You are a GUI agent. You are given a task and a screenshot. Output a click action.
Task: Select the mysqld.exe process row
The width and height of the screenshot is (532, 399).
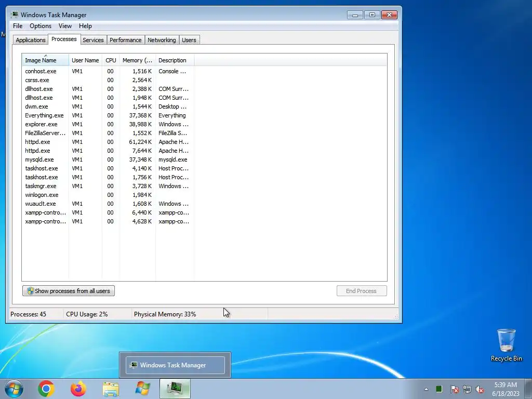(108, 159)
